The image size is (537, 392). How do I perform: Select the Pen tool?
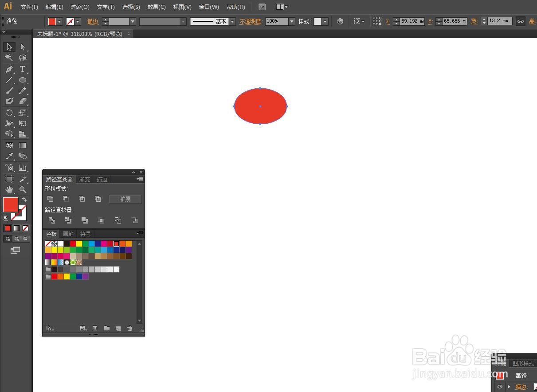tap(9, 69)
